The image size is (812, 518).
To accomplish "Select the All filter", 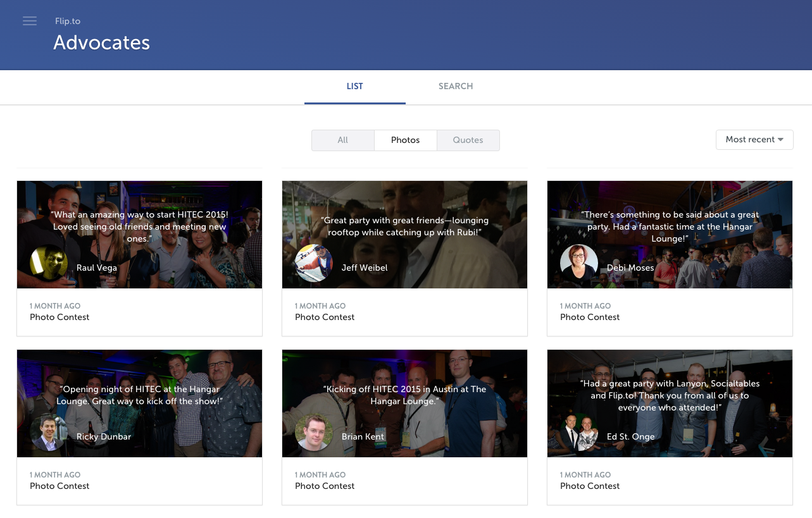I will click(343, 140).
